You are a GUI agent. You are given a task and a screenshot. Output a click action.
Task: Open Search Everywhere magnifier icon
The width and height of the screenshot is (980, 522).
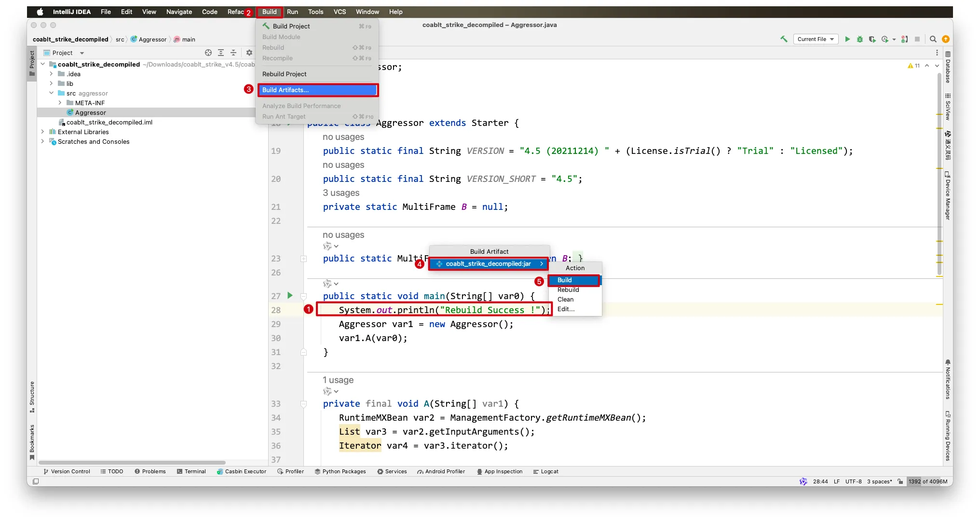(933, 39)
